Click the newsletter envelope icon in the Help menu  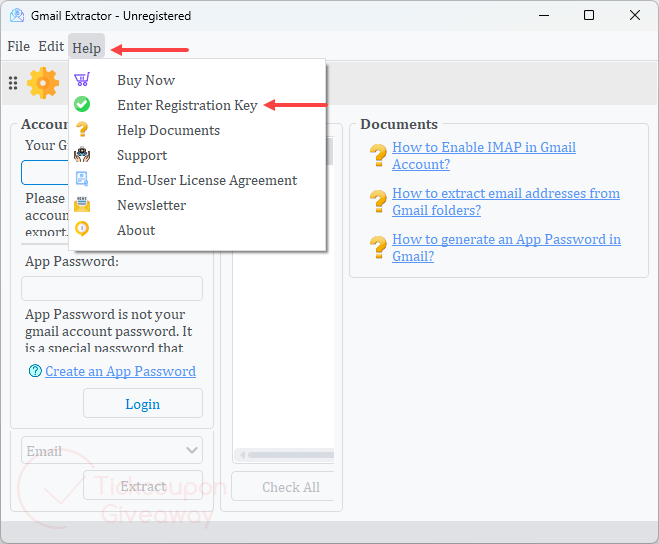(82, 204)
